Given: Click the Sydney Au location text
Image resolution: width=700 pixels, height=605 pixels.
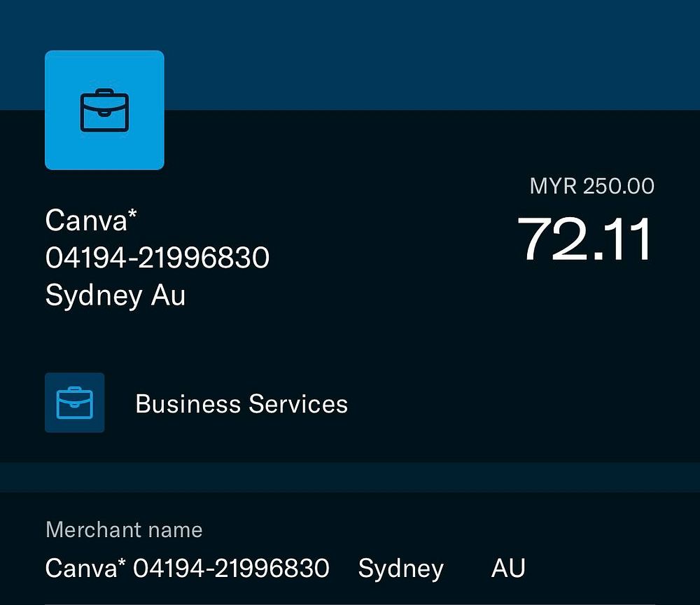Looking at the screenshot, I should (x=115, y=295).
